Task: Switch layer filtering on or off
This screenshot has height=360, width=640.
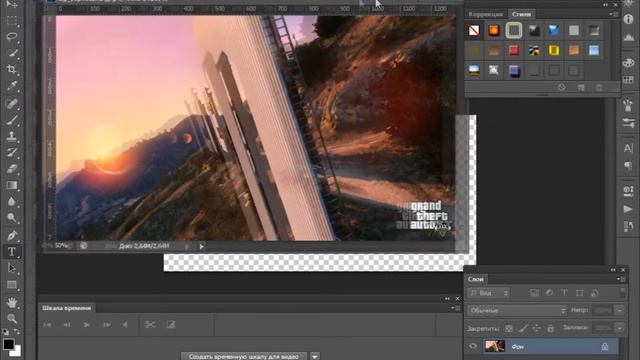Action: pyautogui.click(x=622, y=293)
